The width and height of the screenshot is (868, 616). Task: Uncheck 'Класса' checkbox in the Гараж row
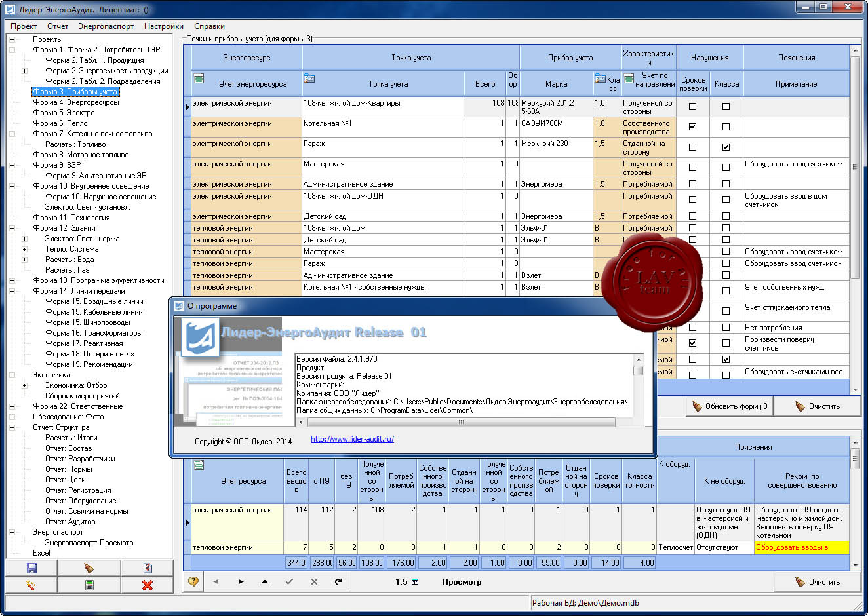click(x=726, y=147)
